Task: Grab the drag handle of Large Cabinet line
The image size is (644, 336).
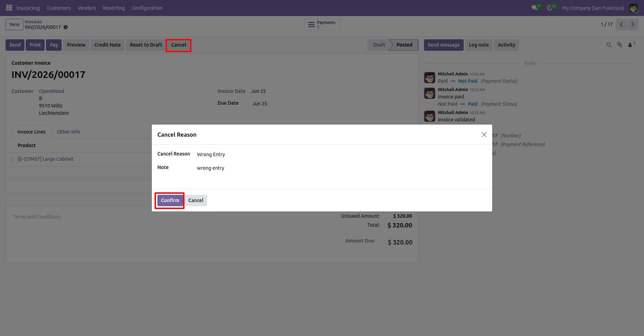Action: (11, 159)
